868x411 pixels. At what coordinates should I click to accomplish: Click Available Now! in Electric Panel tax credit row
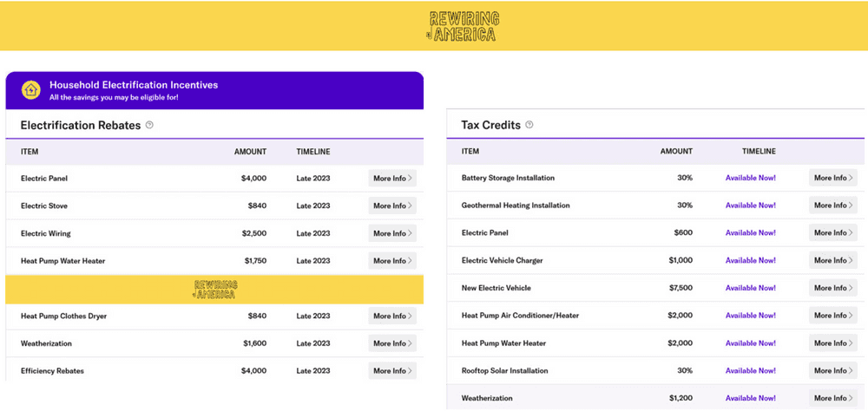(x=751, y=233)
